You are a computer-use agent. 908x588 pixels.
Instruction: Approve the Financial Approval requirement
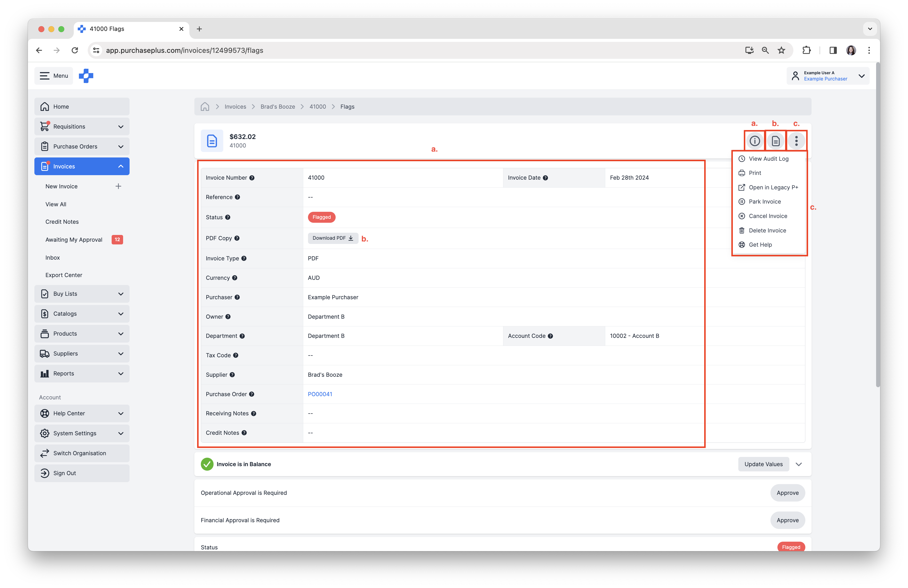point(787,520)
